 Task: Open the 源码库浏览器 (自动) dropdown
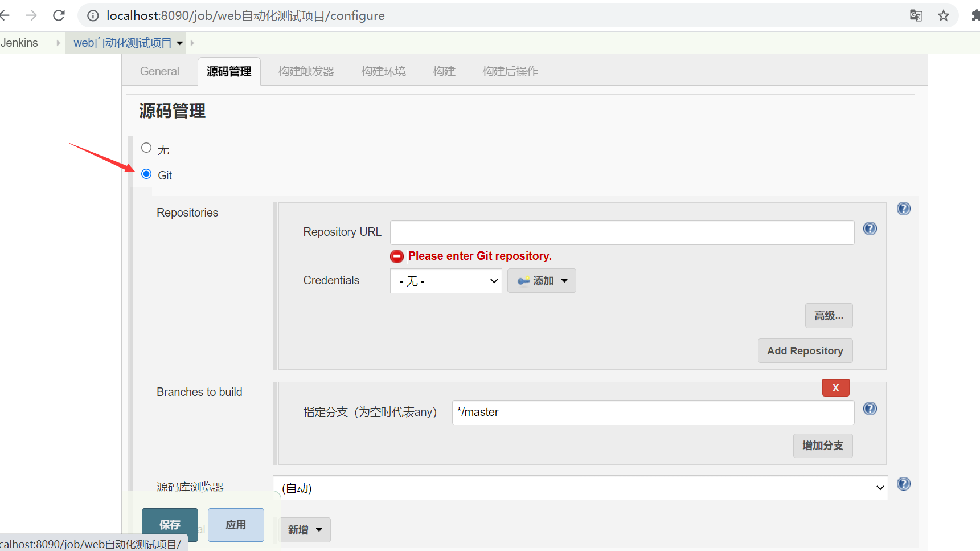580,488
